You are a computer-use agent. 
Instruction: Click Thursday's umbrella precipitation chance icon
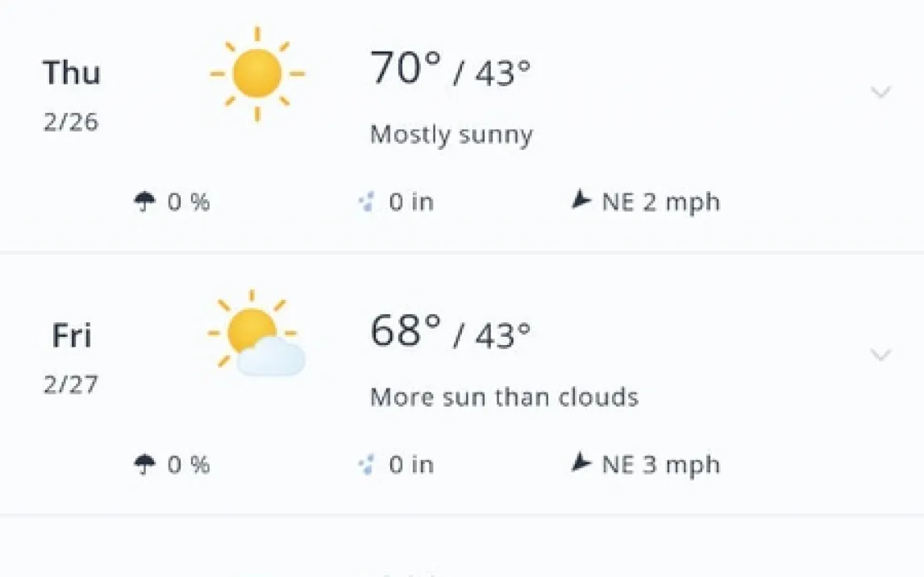pos(144,201)
